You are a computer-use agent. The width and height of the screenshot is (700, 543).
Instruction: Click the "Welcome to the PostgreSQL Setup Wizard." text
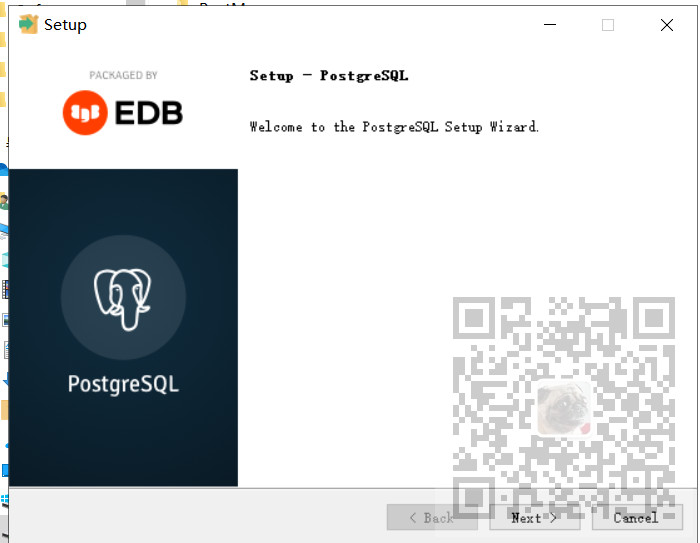(x=394, y=127)
